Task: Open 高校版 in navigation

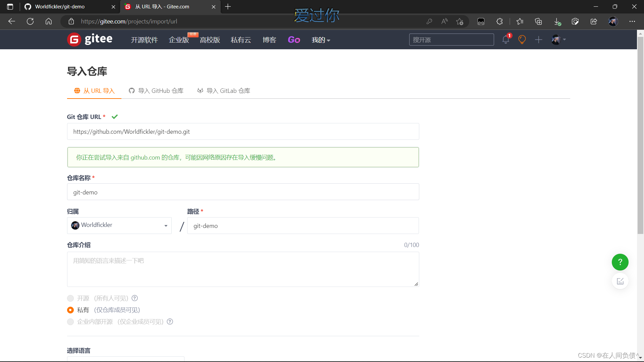Action: pyautogui.click(x=210, y=40)
